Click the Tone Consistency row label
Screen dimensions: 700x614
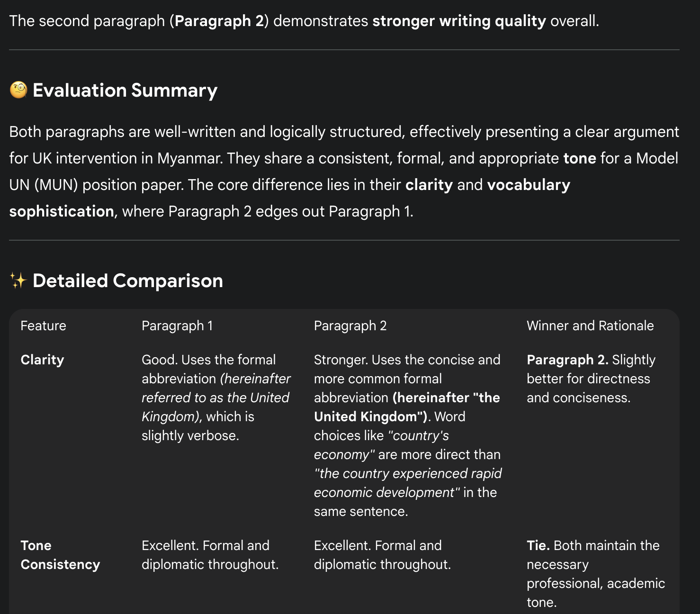tap(60, 555)
